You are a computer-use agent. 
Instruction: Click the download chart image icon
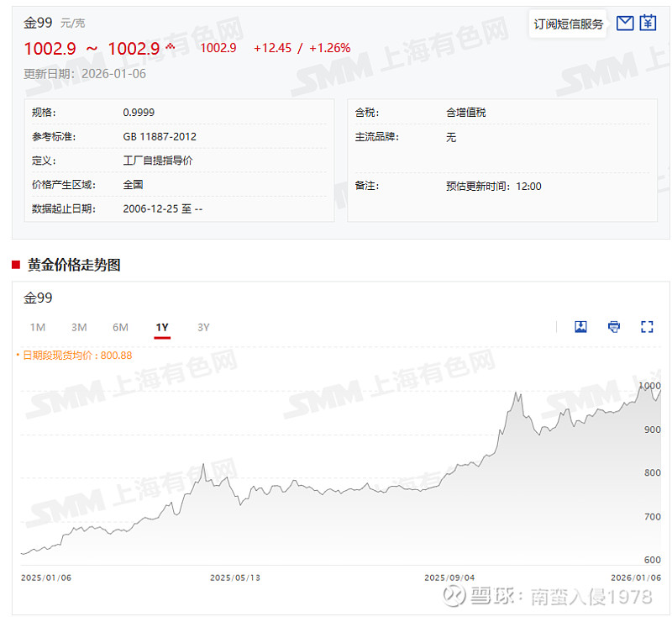point(580,326)
